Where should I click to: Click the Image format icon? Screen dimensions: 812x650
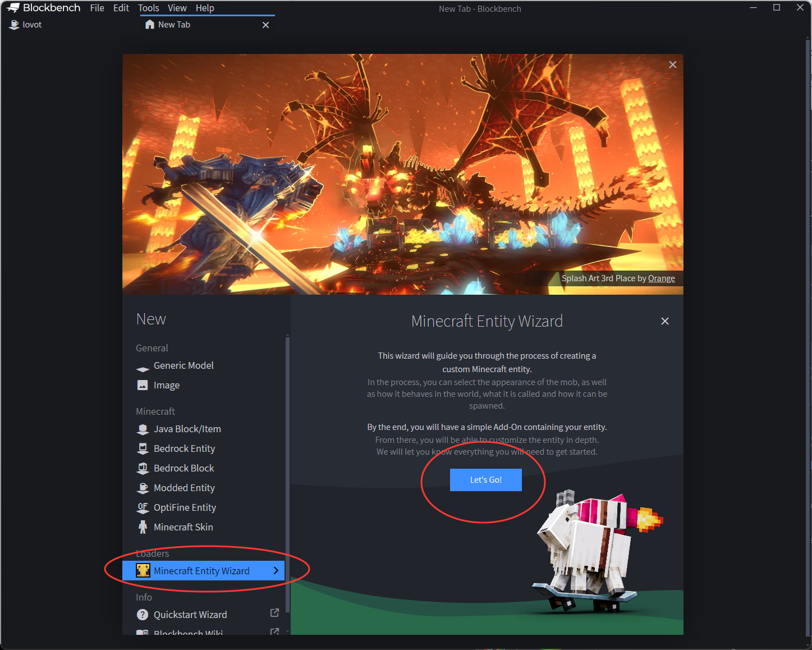(143, 385)
